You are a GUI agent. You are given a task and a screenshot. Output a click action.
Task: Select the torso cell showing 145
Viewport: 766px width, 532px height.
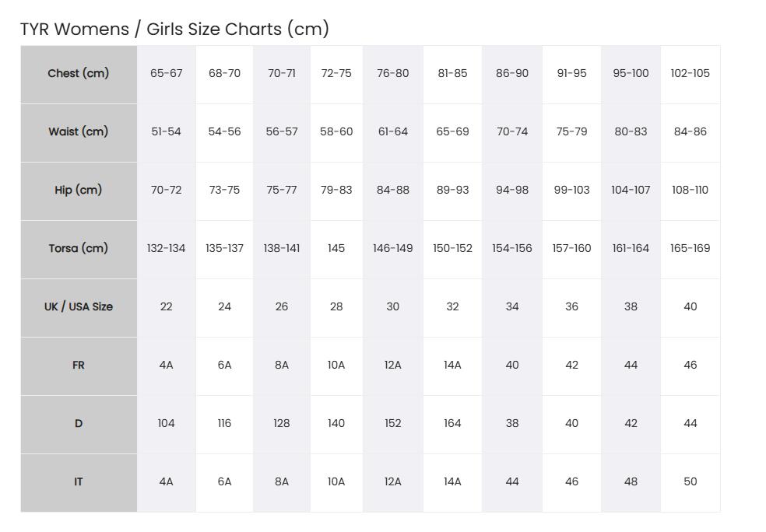click(336, 250)
